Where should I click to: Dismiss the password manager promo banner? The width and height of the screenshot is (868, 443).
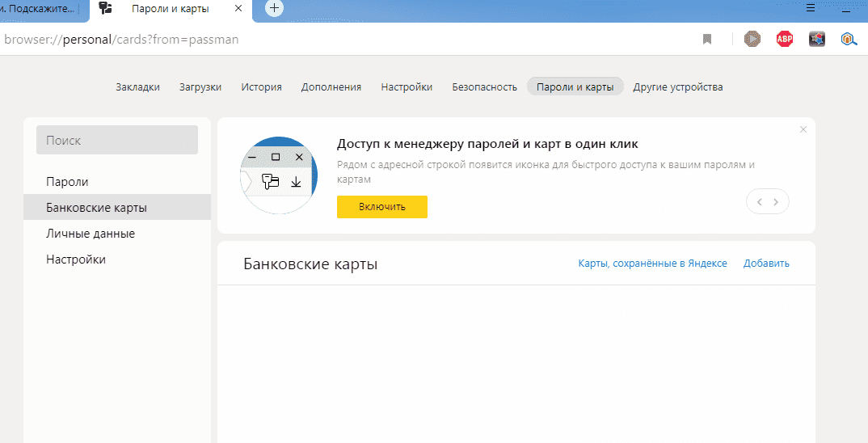click(803, 129)
